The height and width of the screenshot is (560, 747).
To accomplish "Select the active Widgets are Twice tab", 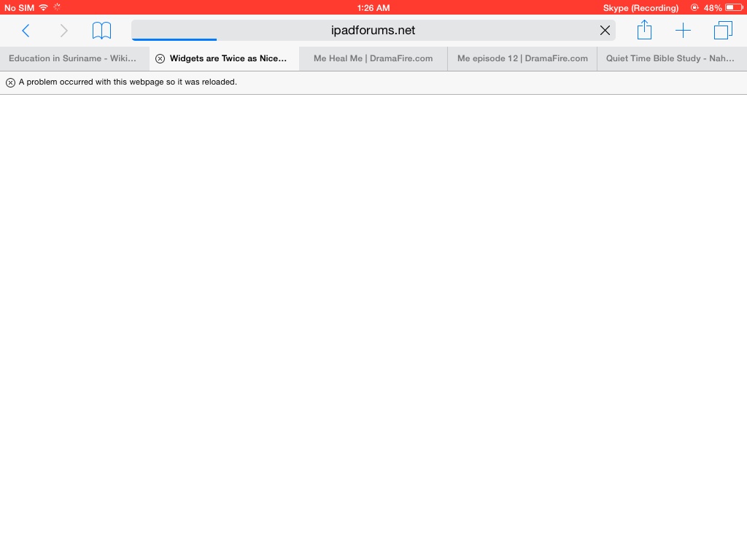I will (228, 58).
